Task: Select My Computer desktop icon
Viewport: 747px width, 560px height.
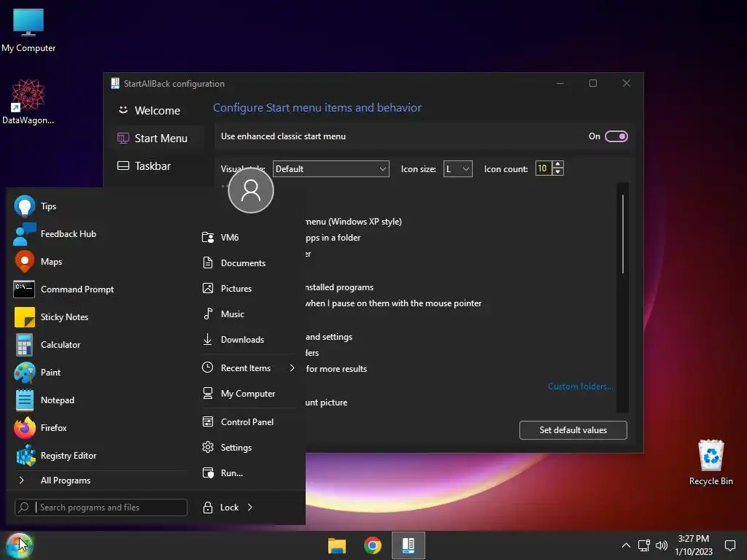Action: coord(28,31)
